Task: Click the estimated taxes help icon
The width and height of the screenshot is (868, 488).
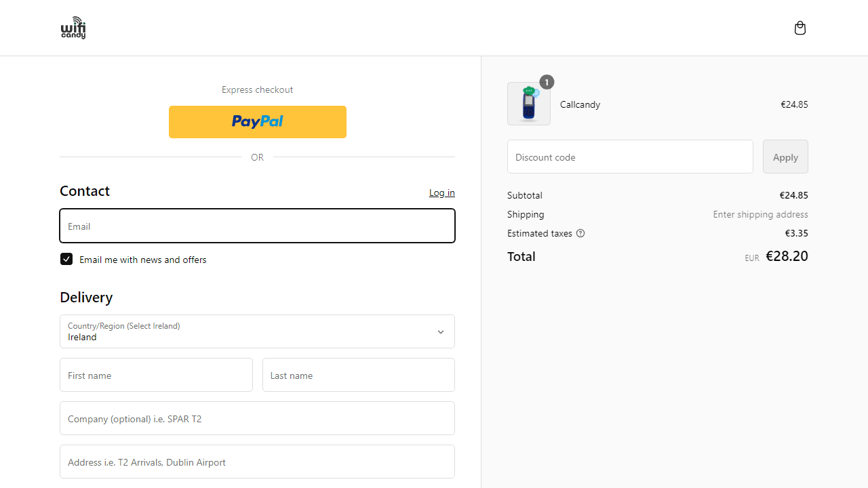Action: 580,233
